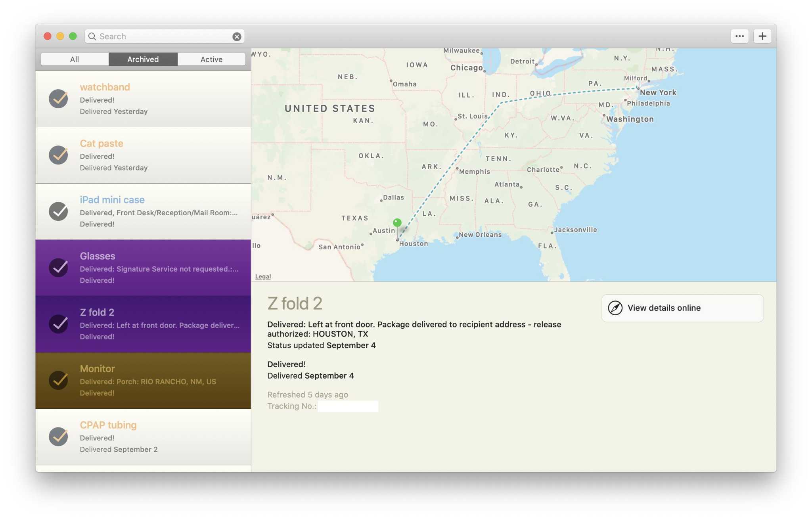Clear the search field using the X button
Screen dimensions: 812x519
[237, 36]
